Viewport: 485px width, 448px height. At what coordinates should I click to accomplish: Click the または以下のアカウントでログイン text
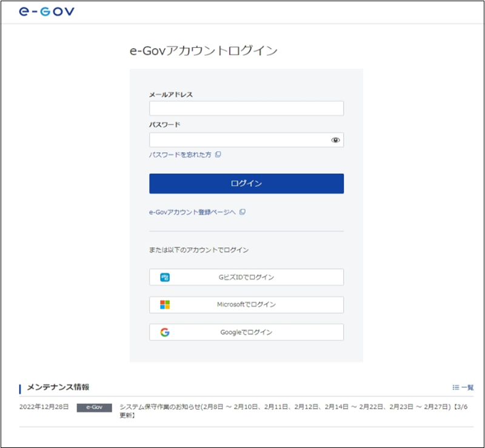(199, 250)
